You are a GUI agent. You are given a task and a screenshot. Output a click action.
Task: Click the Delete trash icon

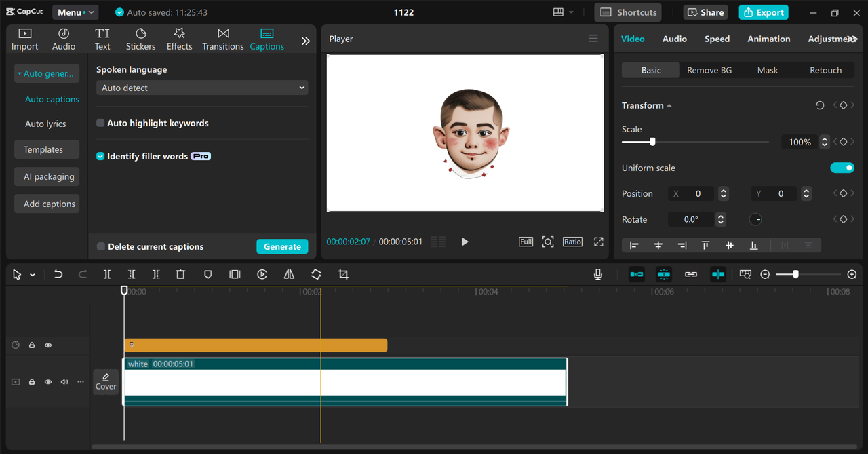coord(180,274)
